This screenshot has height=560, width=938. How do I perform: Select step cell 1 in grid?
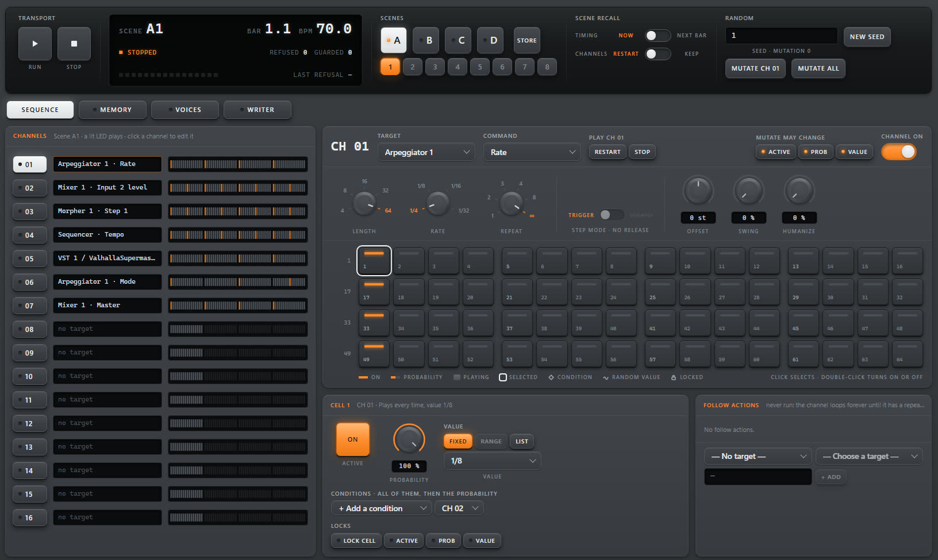(374, 261)
